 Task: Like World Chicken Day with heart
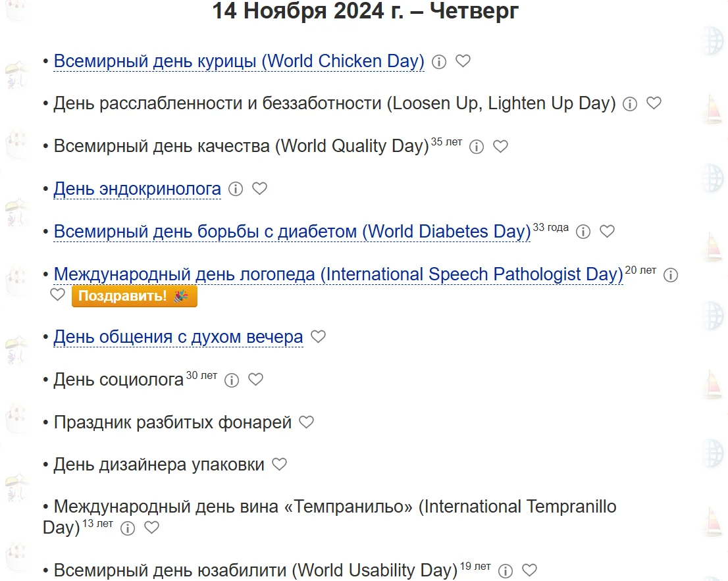(463, 61)
